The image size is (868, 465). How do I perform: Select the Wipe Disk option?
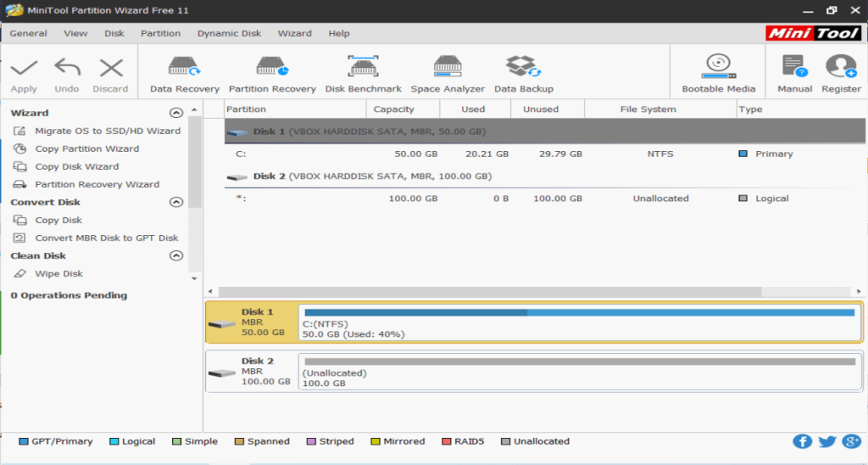pyautogui.click(x=58, y=273)
